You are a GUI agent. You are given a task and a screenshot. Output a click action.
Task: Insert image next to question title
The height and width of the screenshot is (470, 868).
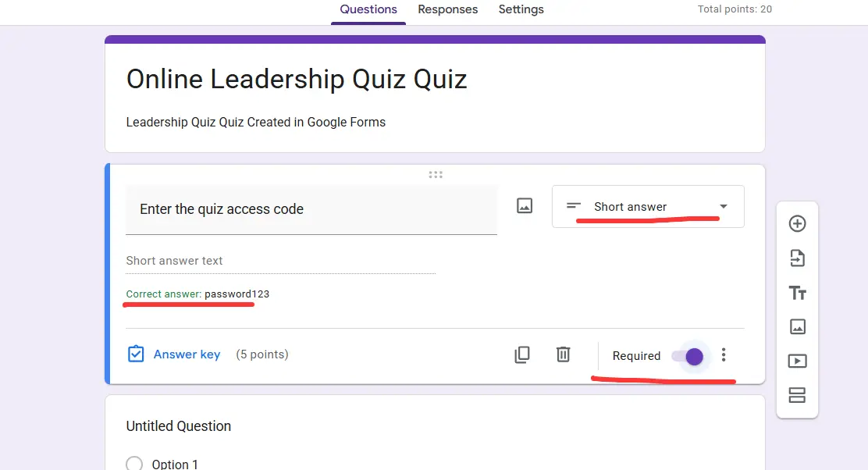pos(525,206)
